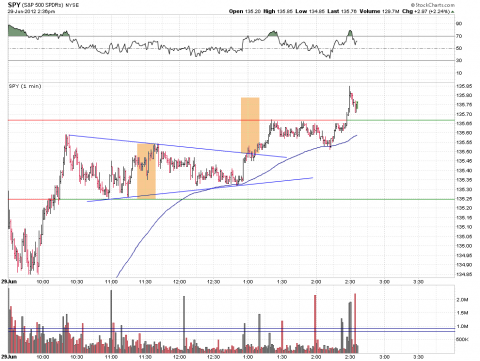Click the 134.85 price axis label

pyautogui.click(x=464, y=274)
